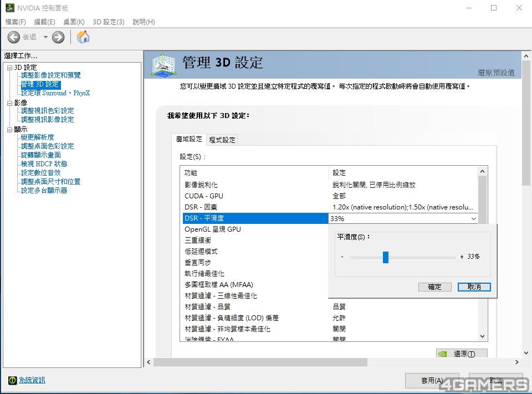Open the 說明(H) menu
The height and width of the screenshot is (394, 532).
[144, 22]
